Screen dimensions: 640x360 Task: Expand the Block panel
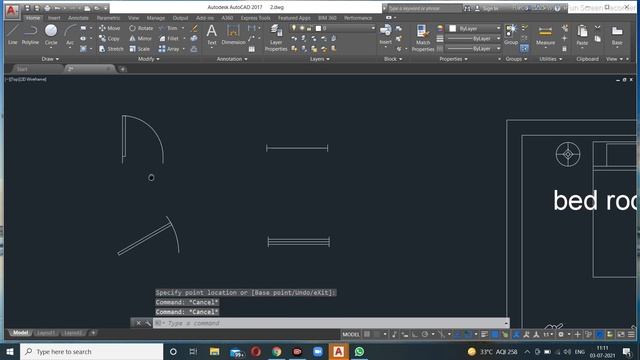coord(393,59)
